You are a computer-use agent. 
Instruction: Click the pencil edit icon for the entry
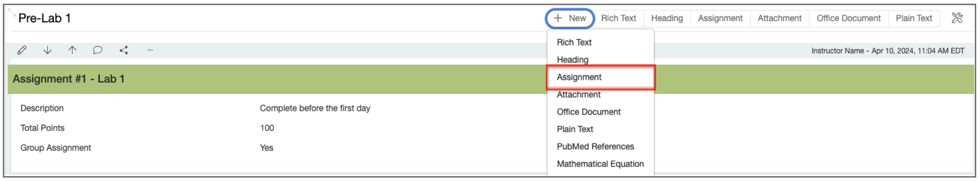tap(22, 50)
